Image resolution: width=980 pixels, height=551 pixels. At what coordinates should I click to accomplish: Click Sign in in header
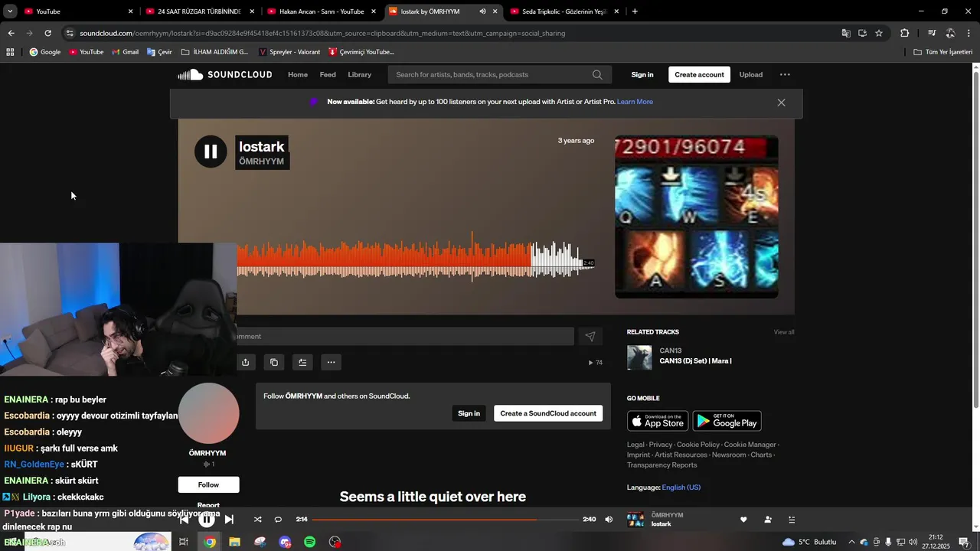click(x=642, y=74)
